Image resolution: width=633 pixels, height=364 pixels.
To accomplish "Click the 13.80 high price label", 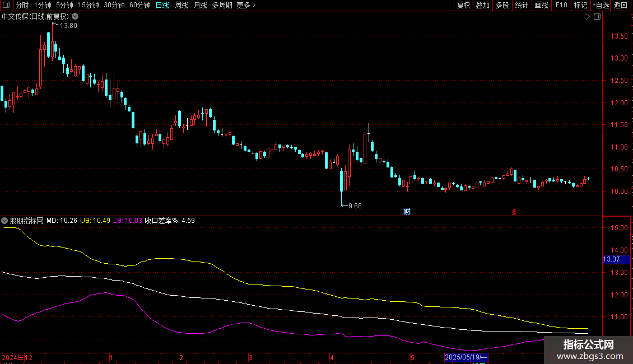I will tap(68, 25).
